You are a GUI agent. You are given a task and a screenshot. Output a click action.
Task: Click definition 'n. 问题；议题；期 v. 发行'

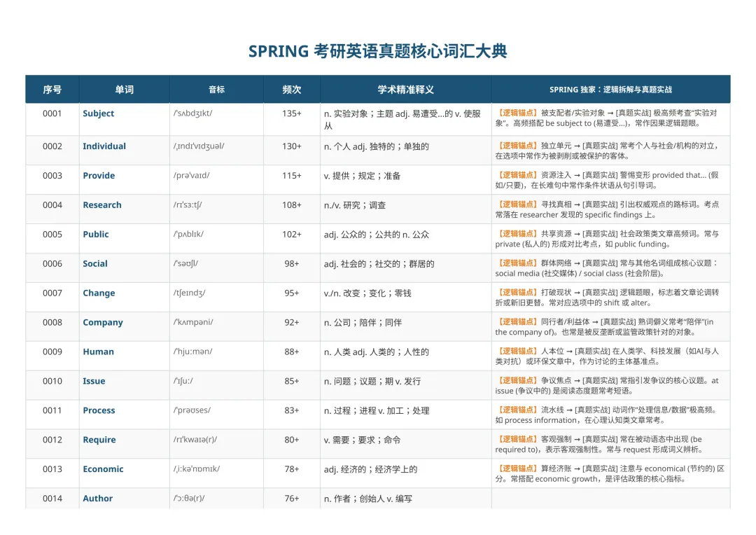tap(372, 382)
